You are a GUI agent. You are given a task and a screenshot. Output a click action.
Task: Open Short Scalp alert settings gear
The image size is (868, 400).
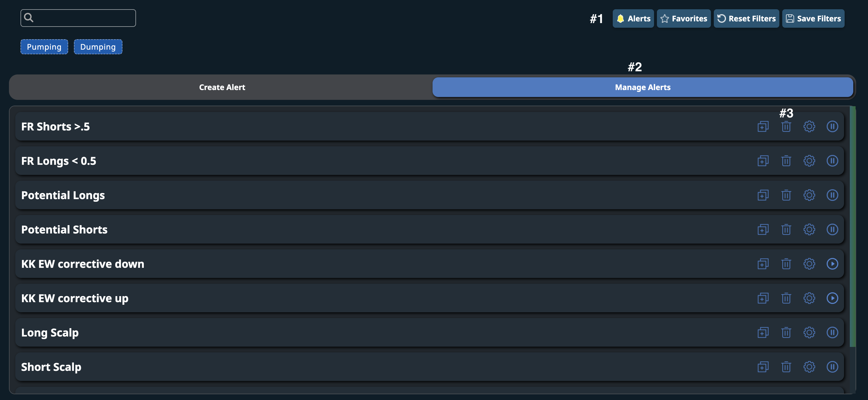coord(809,367)
